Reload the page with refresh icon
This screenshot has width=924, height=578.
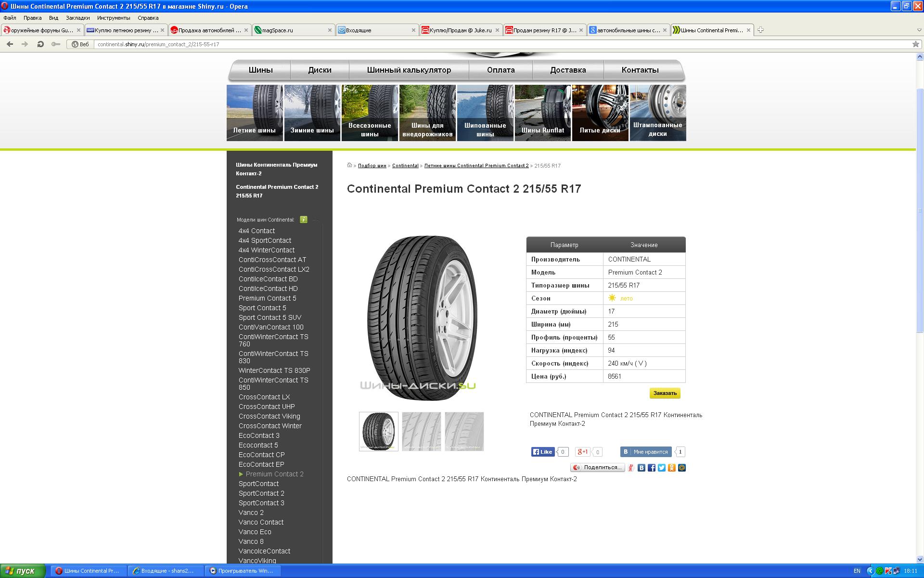[40, 44]
